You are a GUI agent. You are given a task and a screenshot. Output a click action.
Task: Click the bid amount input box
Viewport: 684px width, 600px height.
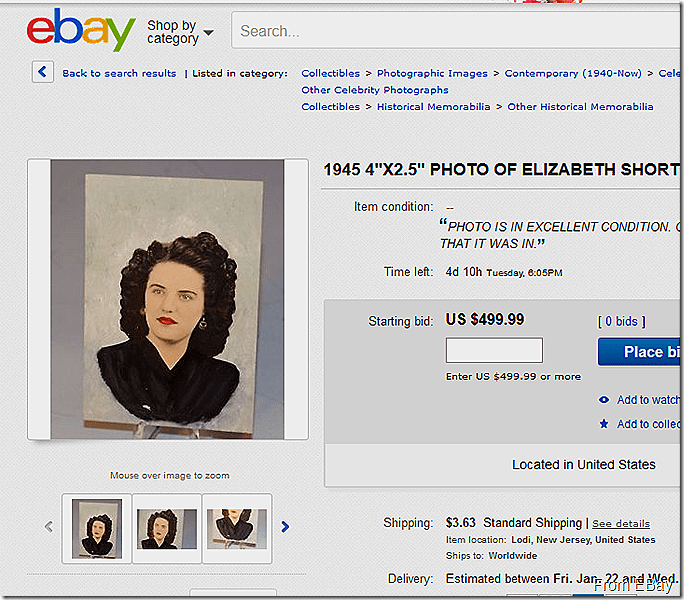(494, 350)
